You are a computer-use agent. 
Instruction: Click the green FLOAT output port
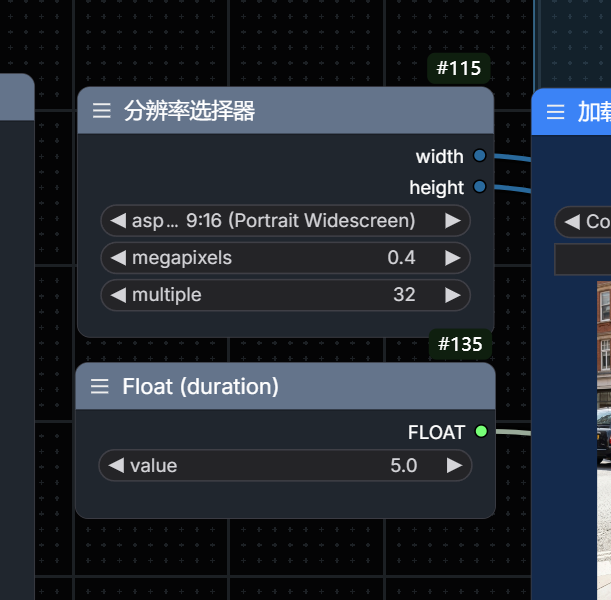[x=481, y=431]
